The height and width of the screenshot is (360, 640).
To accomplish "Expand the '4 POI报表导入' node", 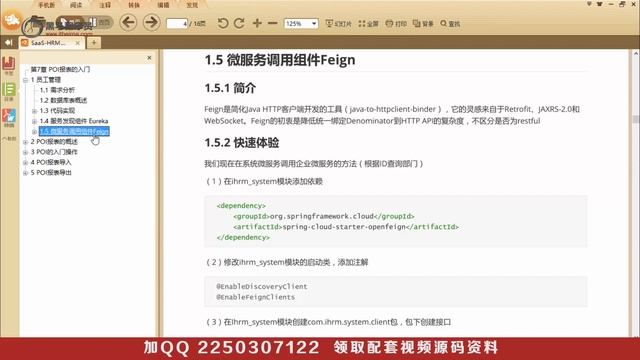I will click(x=25, y=162).
